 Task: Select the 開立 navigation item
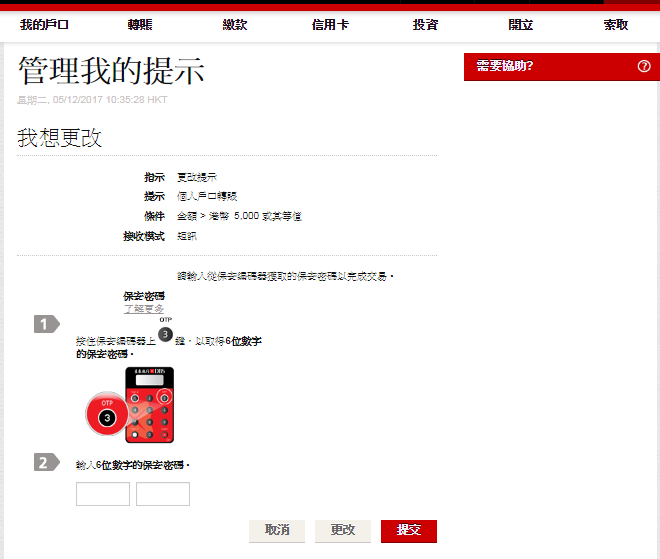[520, 25]
